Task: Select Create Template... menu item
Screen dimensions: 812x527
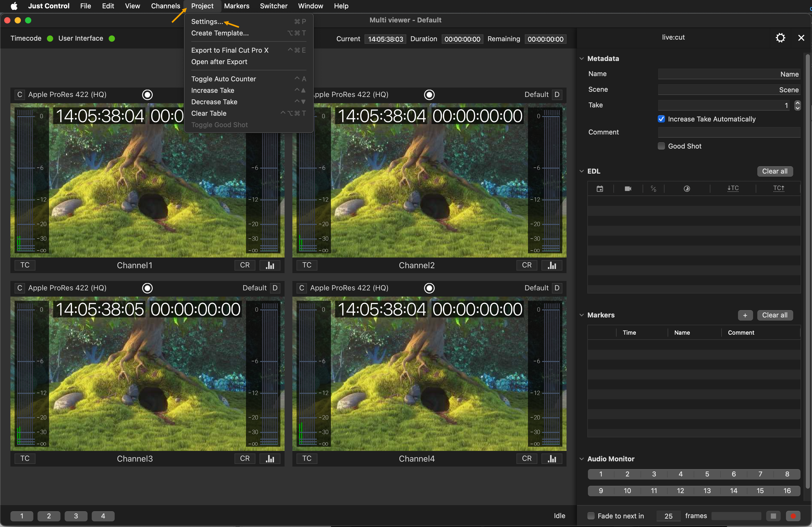Action: [x=248, y=33]
